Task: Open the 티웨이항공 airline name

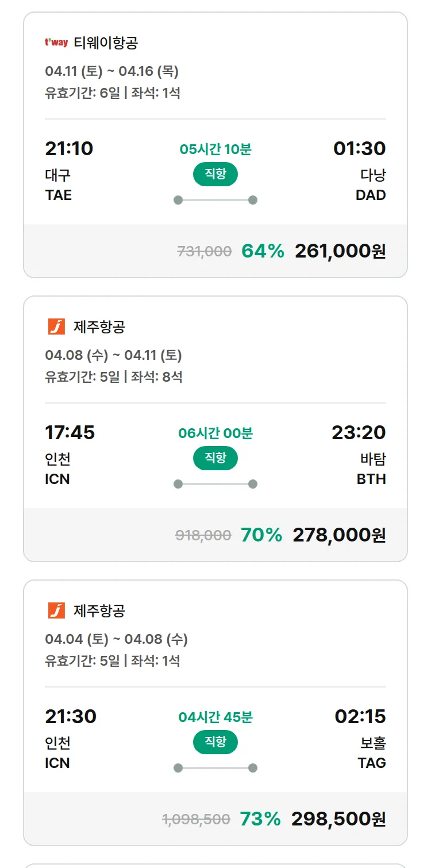Action: 106,43
